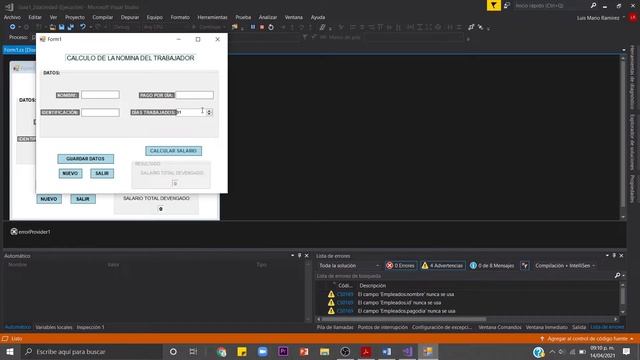The height and width of the screenshot is (360, 640).
Task: Click the Open File toolbar icon
Action: coord(52,27)
